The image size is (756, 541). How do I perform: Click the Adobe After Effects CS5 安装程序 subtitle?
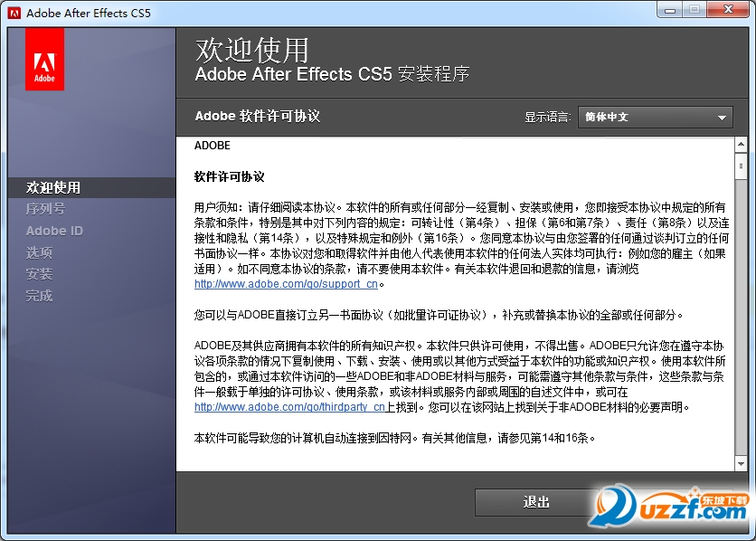(x=332, y=74)
